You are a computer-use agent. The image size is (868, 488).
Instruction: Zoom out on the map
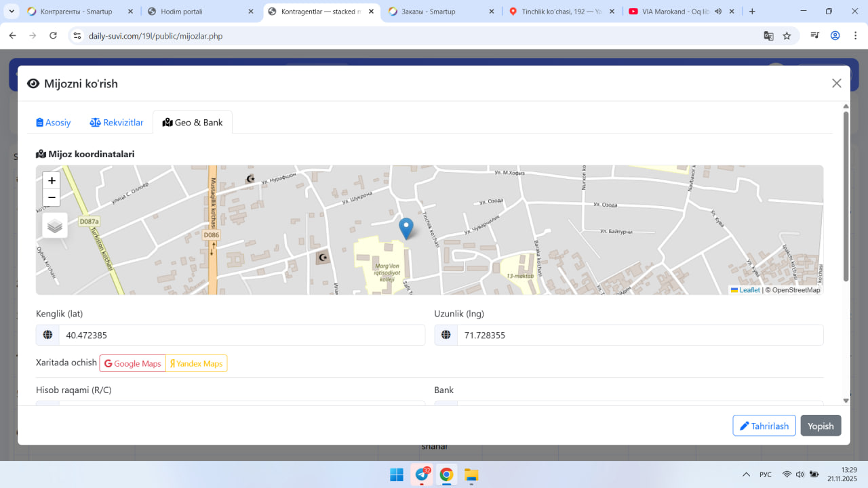point(52,197)
